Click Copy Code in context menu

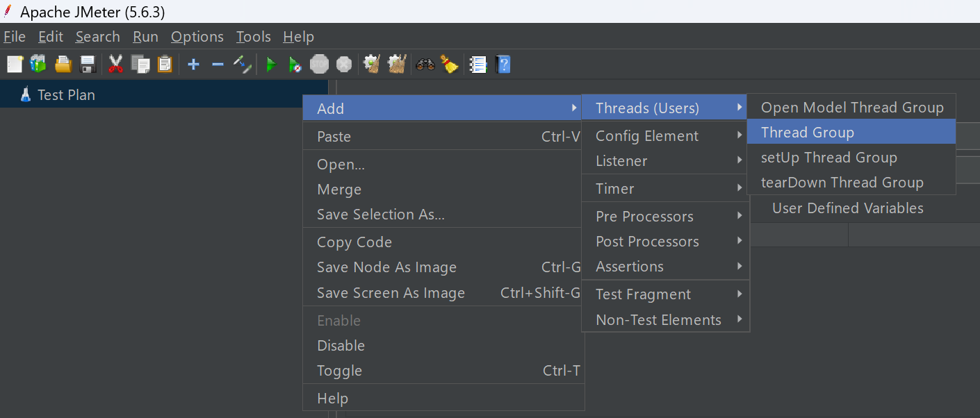[x=443, y=242]
